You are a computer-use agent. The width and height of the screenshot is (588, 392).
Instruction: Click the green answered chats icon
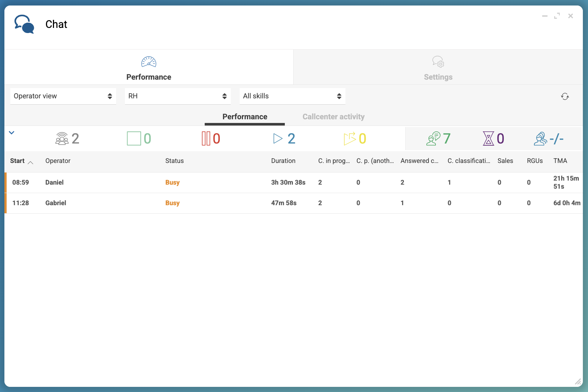[433, 138]
